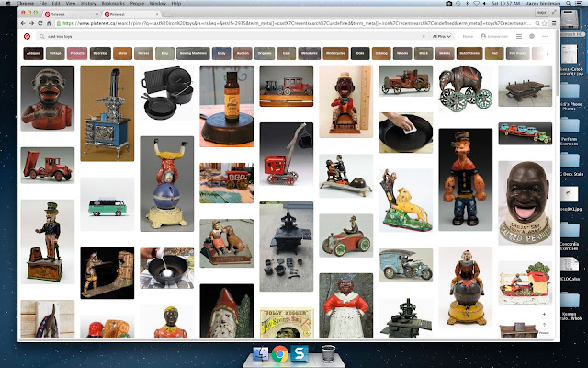Viewport: 588px width, 368px height.
Task: Select the Auction filter chip
Action: [x=243, y=53]
